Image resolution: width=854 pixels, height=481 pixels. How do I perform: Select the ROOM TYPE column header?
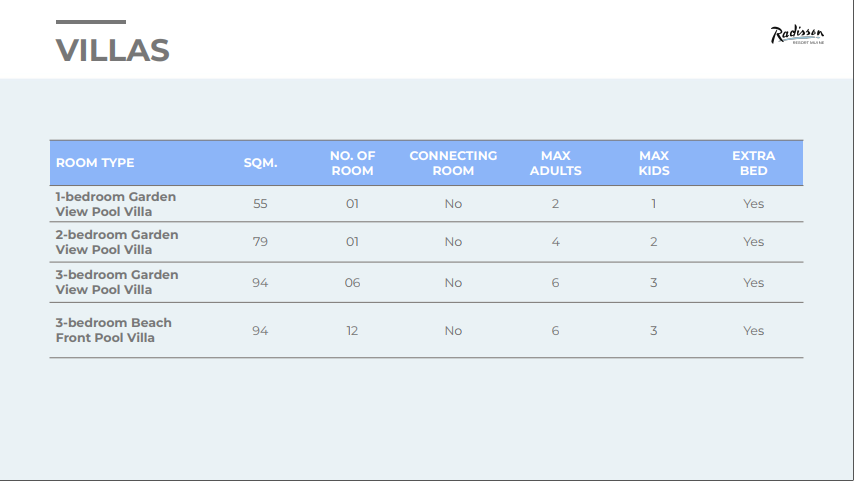(x=95, y=163)
